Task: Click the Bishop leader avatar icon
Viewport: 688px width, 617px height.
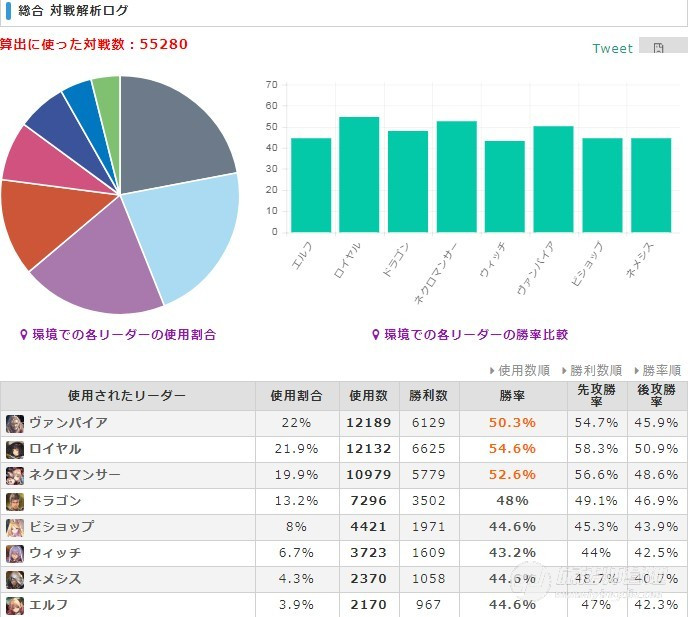Action: coord(14,527)
